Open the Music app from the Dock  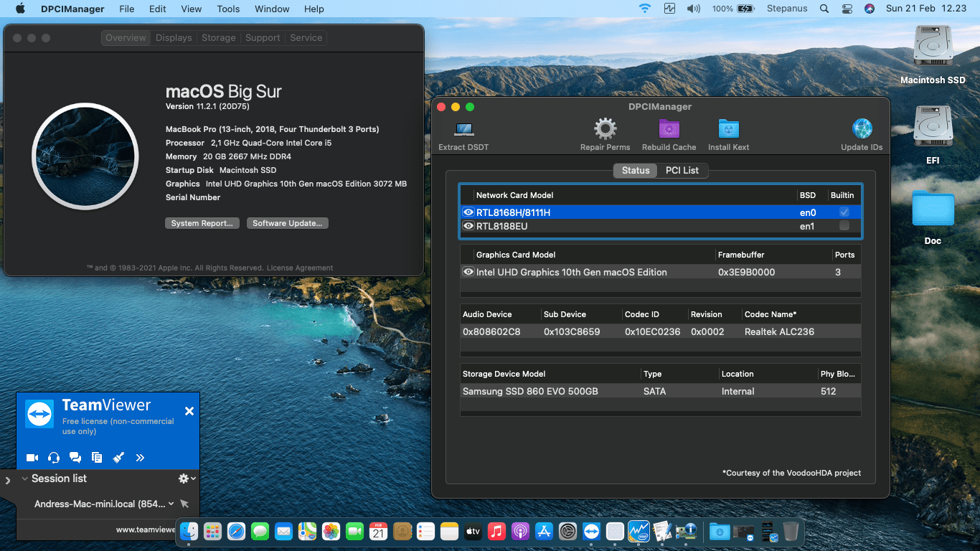coord(496,532)
